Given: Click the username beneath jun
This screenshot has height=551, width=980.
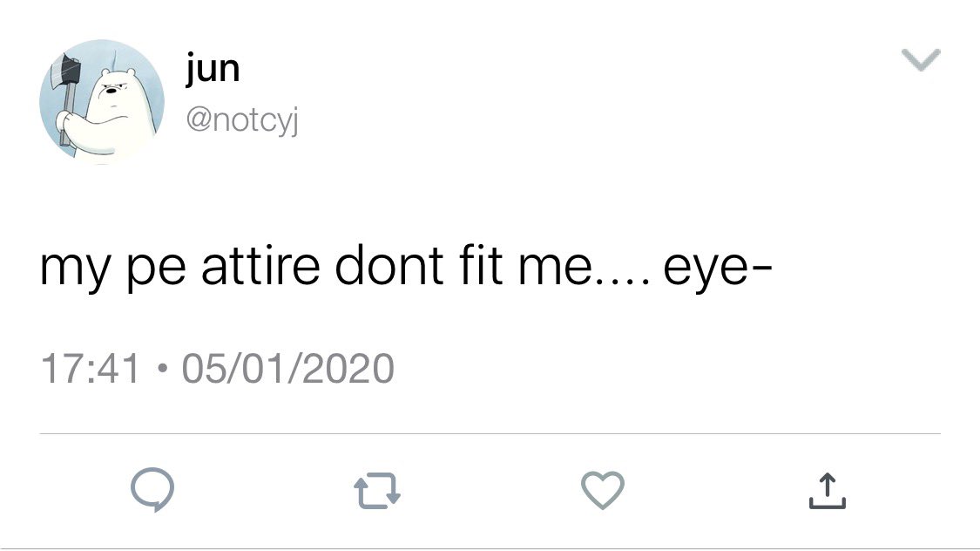Looking at the screenshot, I should pyautogui.click(x=241, y=123).
